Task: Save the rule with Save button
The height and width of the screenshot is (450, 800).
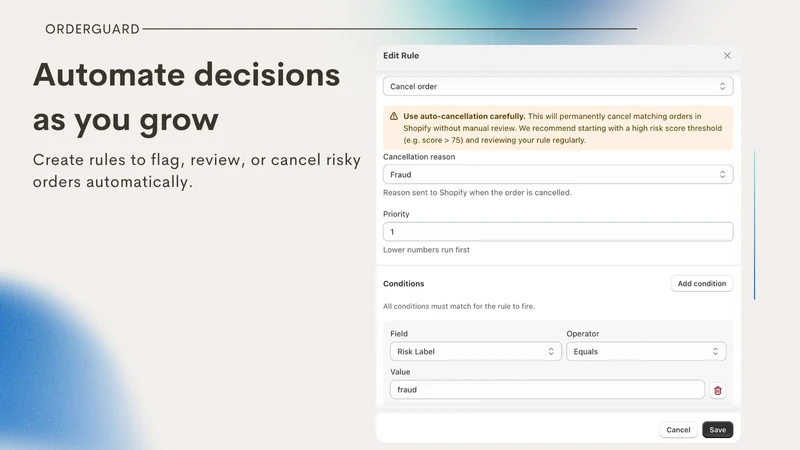Action: tap(717, 430)
